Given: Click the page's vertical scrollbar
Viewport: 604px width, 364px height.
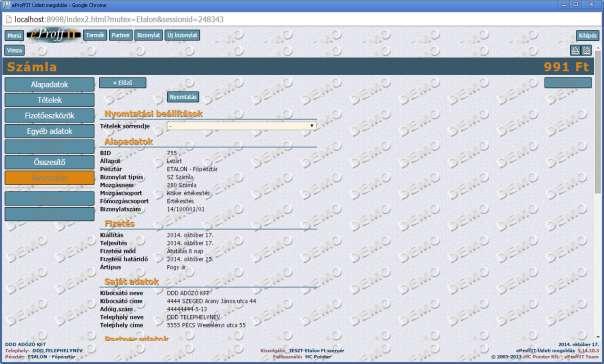Looking at the screenshot, I should (x=597, y=193).
